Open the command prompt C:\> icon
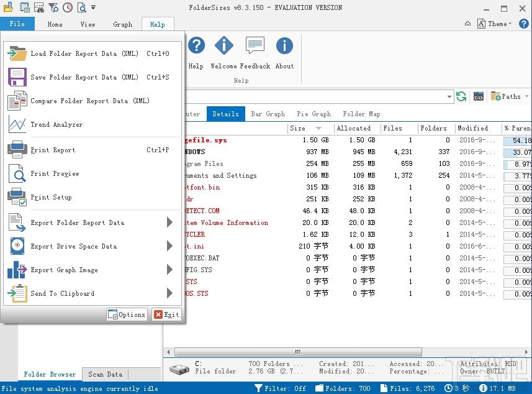The image size is (532, 394). point(479,97)
